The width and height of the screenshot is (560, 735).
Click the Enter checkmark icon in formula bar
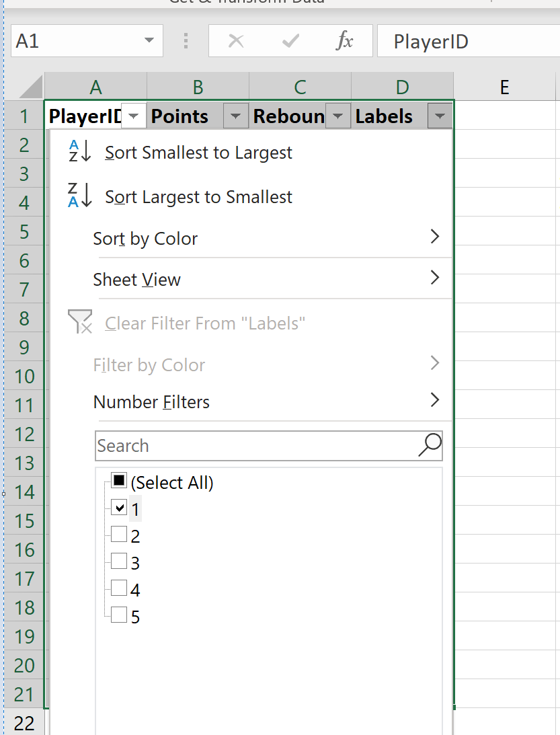(x=290, y=42)
